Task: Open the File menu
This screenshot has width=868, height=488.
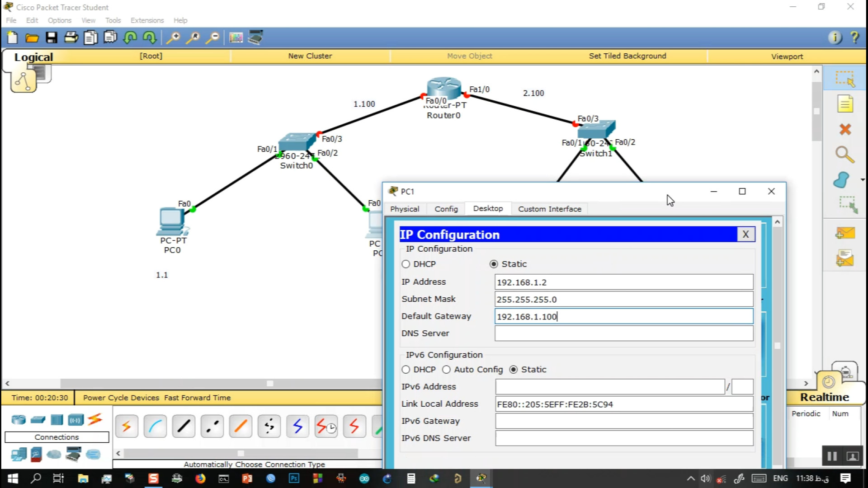Action: click(x=11, y=20)
